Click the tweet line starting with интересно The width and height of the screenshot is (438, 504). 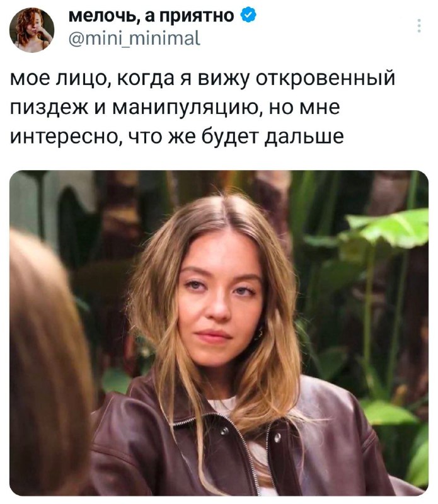177,137
